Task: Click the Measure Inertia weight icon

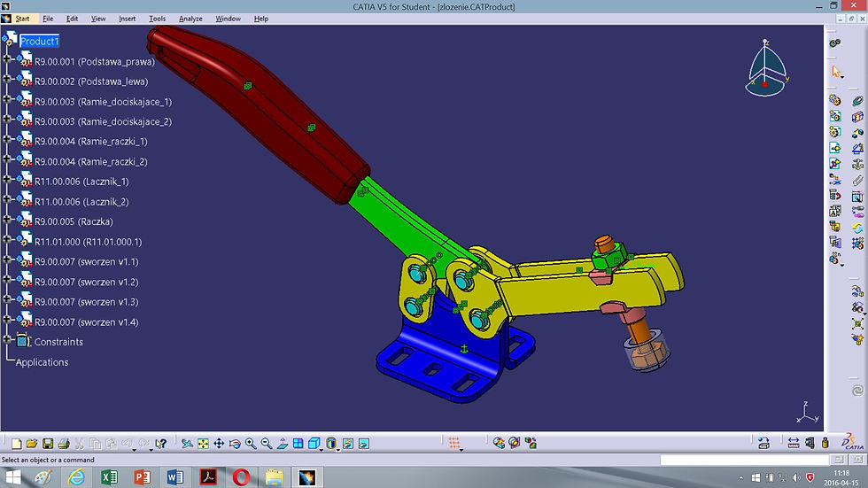Action: tap(825, 443)
